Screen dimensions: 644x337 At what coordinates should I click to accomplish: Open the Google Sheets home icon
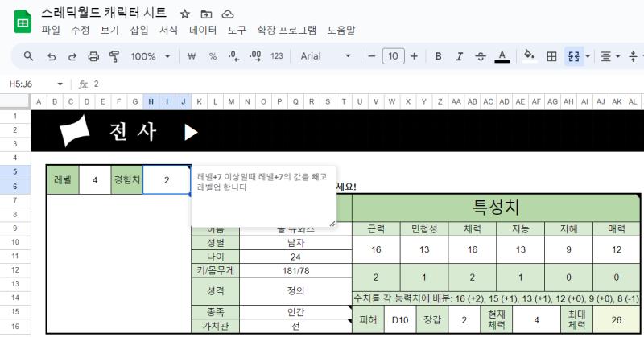click(x=23, y=22)
